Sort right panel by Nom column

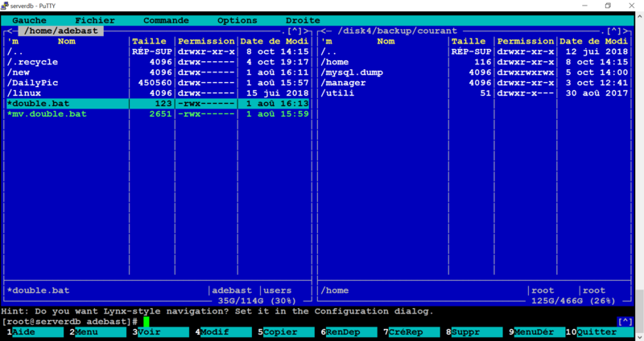[386, 41]
